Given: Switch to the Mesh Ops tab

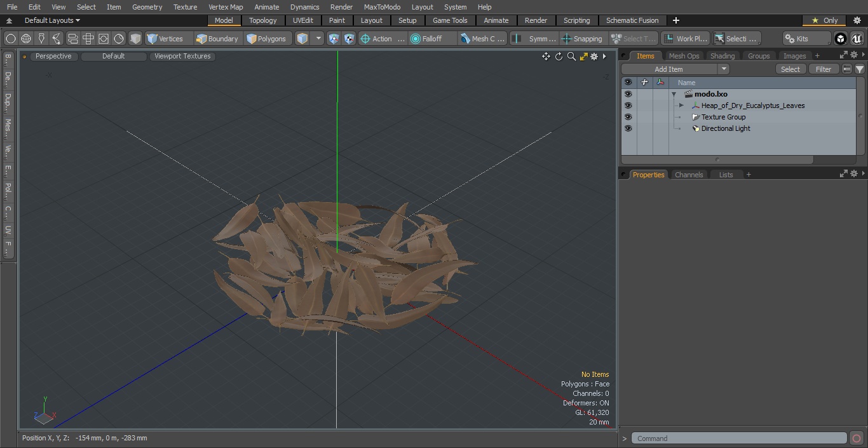Looking at the screenshot, I should tap(684, 56).
